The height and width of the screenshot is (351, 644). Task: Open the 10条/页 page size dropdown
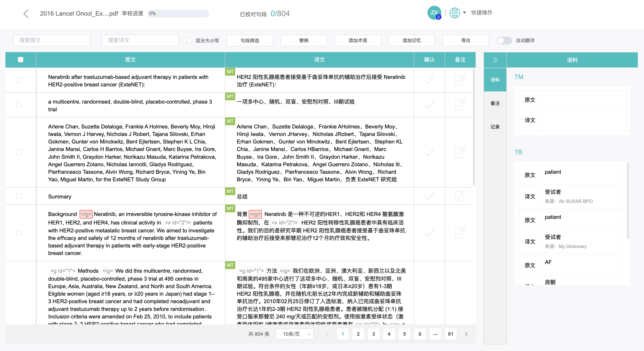point(294,334)
